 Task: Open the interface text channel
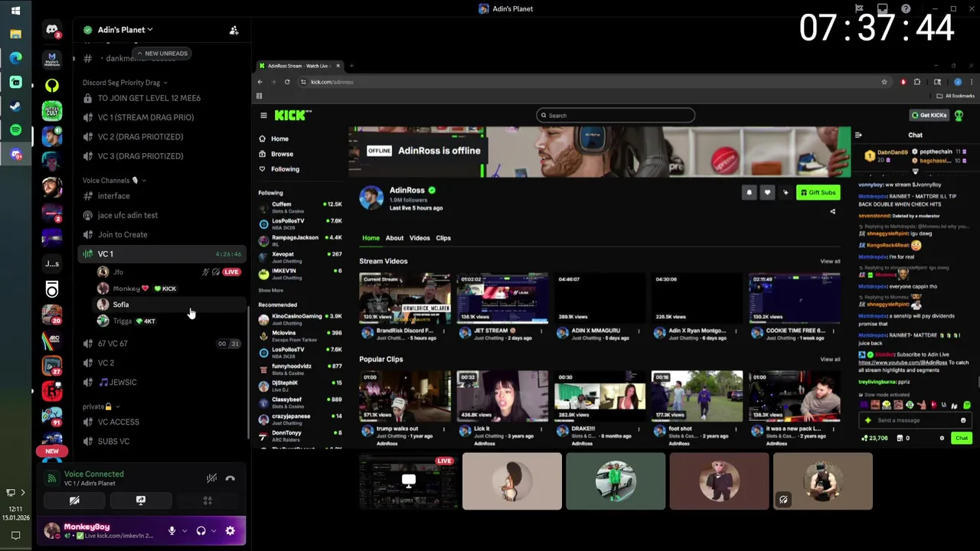coord(113,196)
